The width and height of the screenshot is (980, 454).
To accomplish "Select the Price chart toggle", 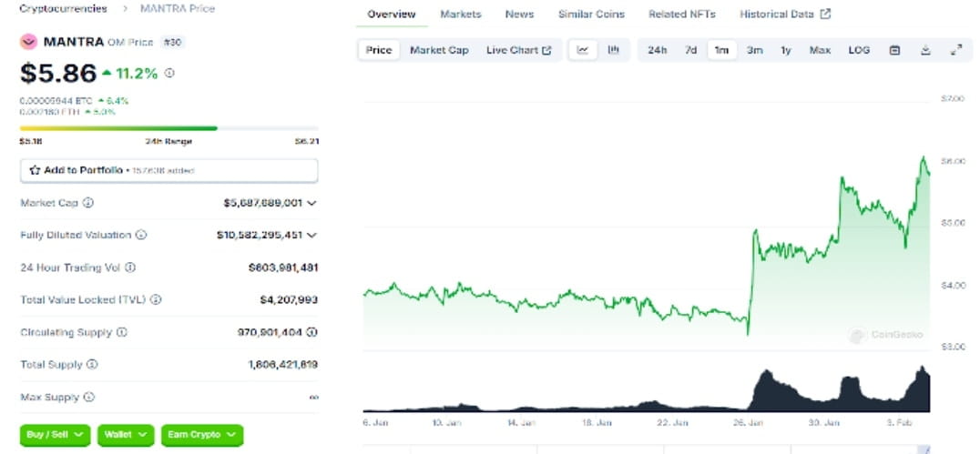I will (x=379, y=50).
